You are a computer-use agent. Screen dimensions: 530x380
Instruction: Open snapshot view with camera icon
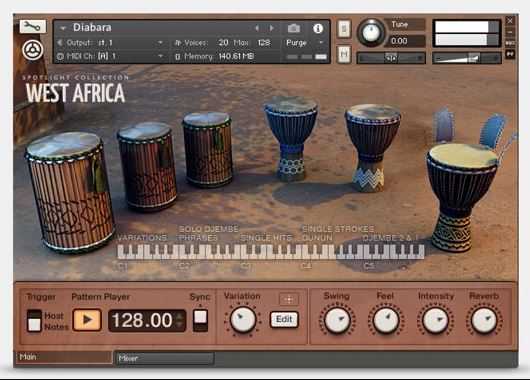pos(294,28)
